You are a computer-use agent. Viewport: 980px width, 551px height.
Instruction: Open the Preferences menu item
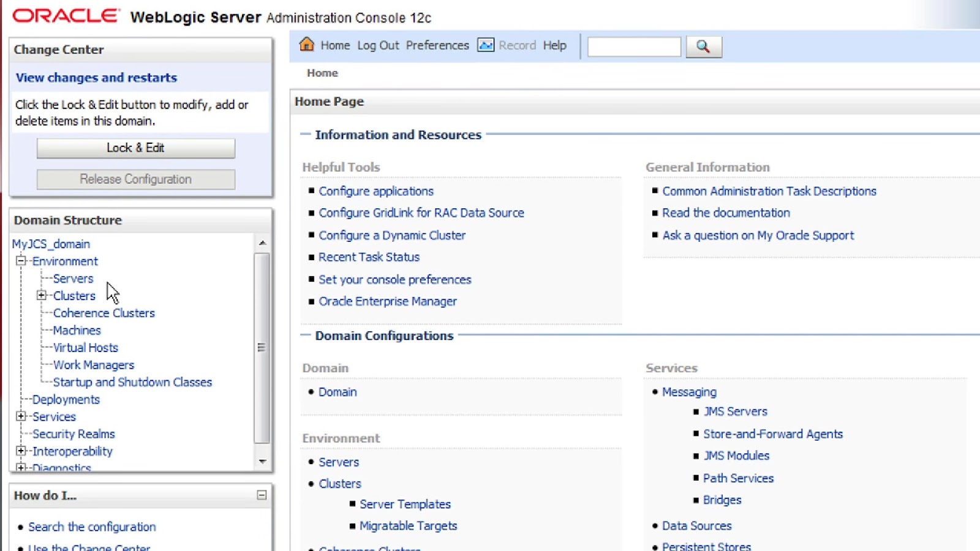(437, 45)
